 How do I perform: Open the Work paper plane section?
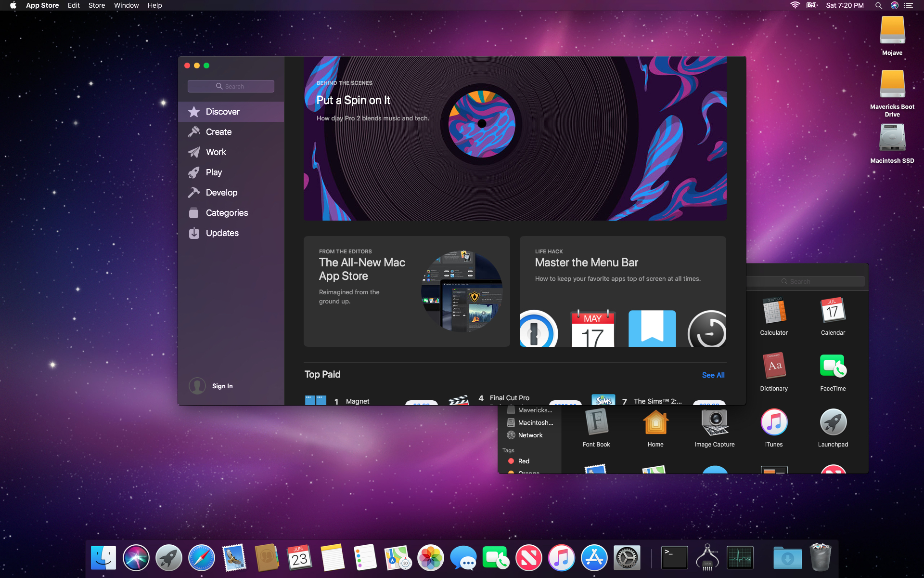click(x=216, y=152)
